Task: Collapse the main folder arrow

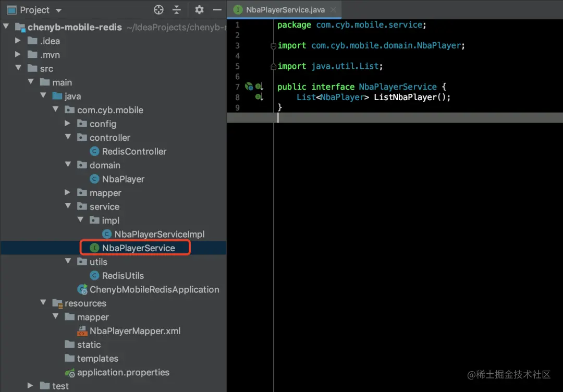Action: tap(31, 81)
